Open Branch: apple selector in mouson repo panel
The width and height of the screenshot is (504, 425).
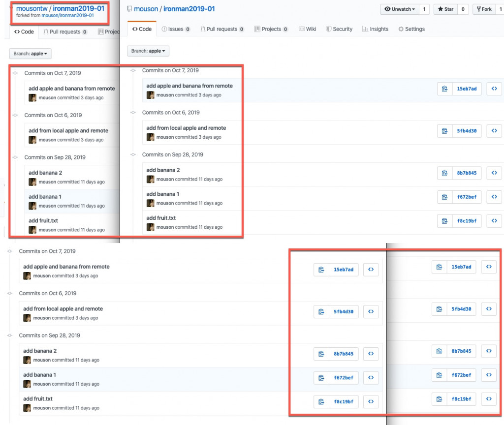point(148,51)
